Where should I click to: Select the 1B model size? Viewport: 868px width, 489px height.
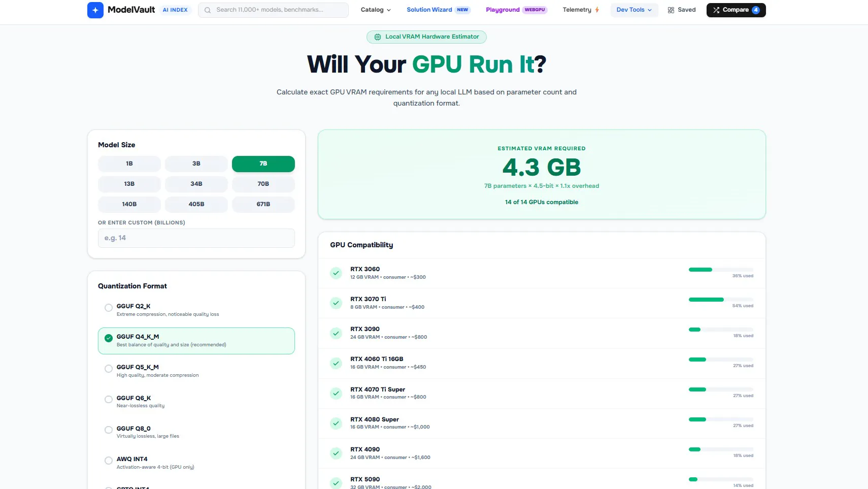click(x=129, y=164)
